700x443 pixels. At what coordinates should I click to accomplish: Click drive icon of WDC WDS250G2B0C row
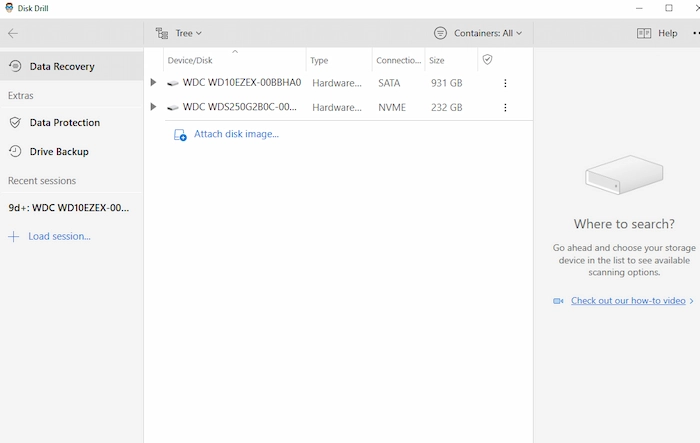point(173,108)
